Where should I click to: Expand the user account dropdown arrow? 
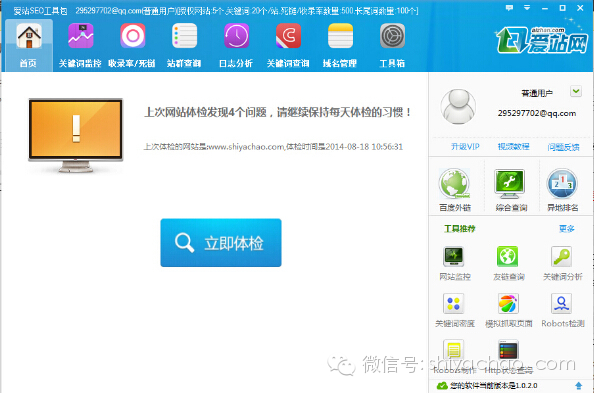tap(576, 91)
